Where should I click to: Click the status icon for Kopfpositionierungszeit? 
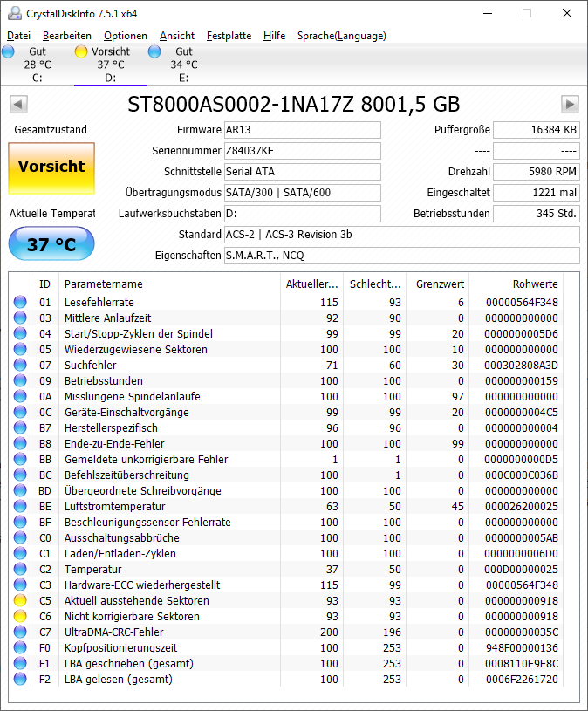[20, 648]
